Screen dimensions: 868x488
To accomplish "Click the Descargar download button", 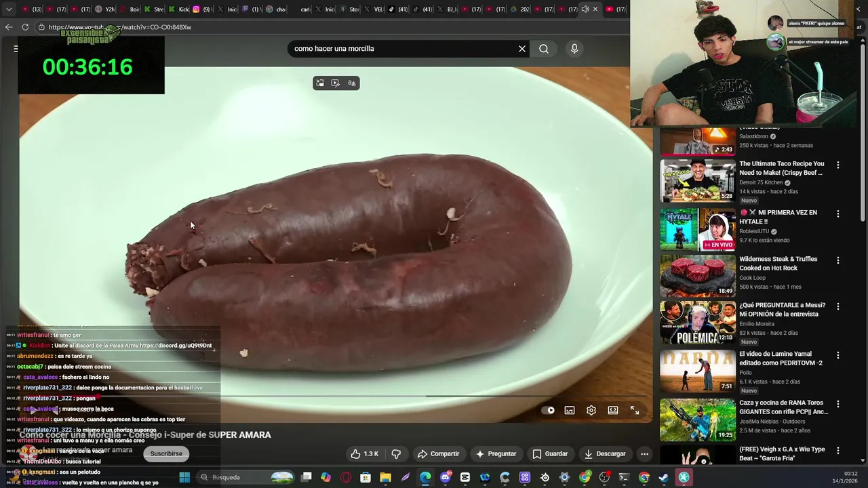I will 605,454.
